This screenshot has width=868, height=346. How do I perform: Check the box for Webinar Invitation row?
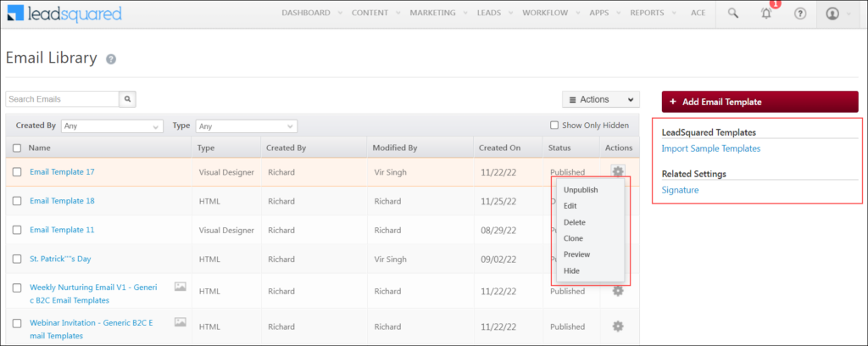[17, 323]
